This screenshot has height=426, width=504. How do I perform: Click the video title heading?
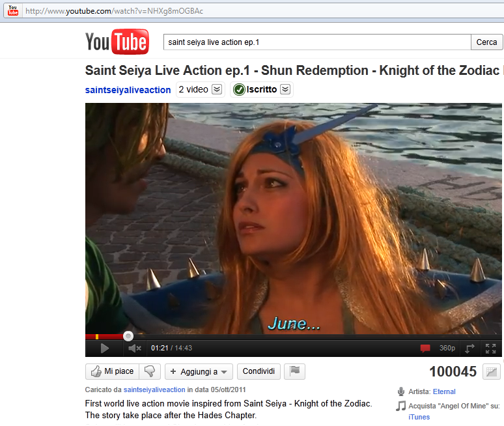pyautogui.click(x=292, y=70)
